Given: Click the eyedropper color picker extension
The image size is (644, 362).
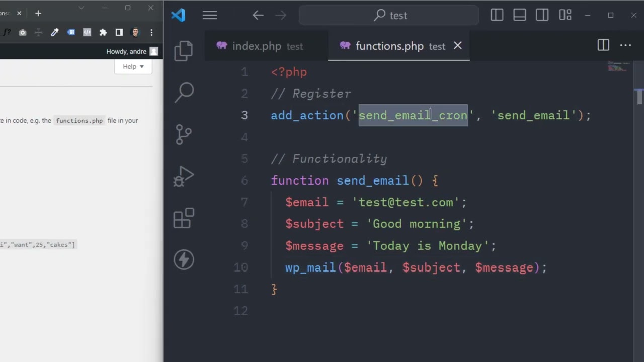Looking at the screenshot, I should tap(54, 32).
